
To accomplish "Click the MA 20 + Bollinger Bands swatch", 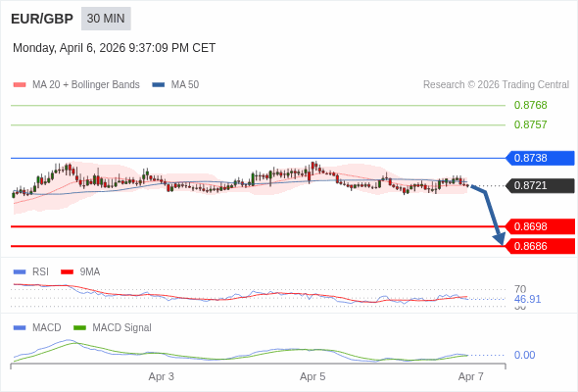I will coord(20,85).
